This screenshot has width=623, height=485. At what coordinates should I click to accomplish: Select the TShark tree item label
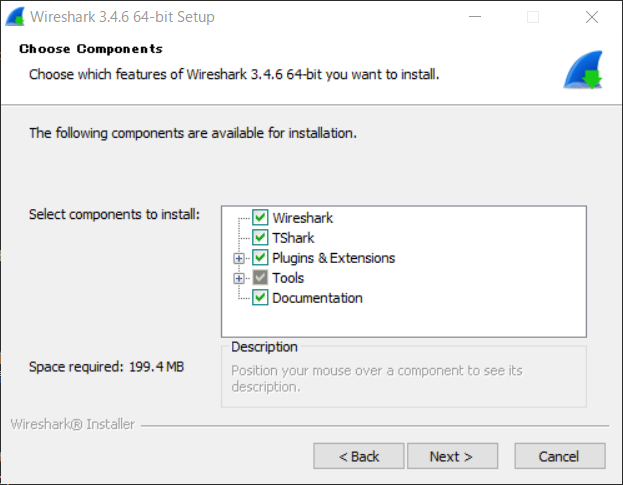coord(293,238)
